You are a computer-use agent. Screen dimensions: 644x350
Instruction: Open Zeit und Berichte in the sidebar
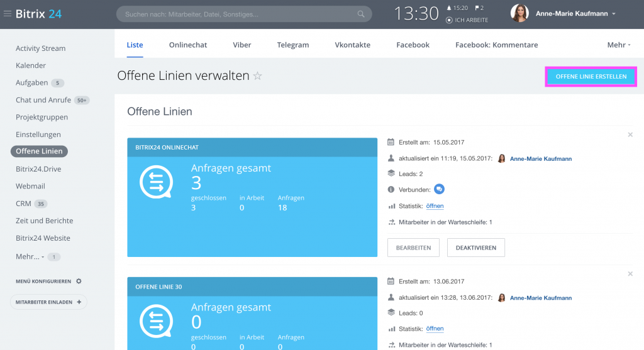coord(45,221)
